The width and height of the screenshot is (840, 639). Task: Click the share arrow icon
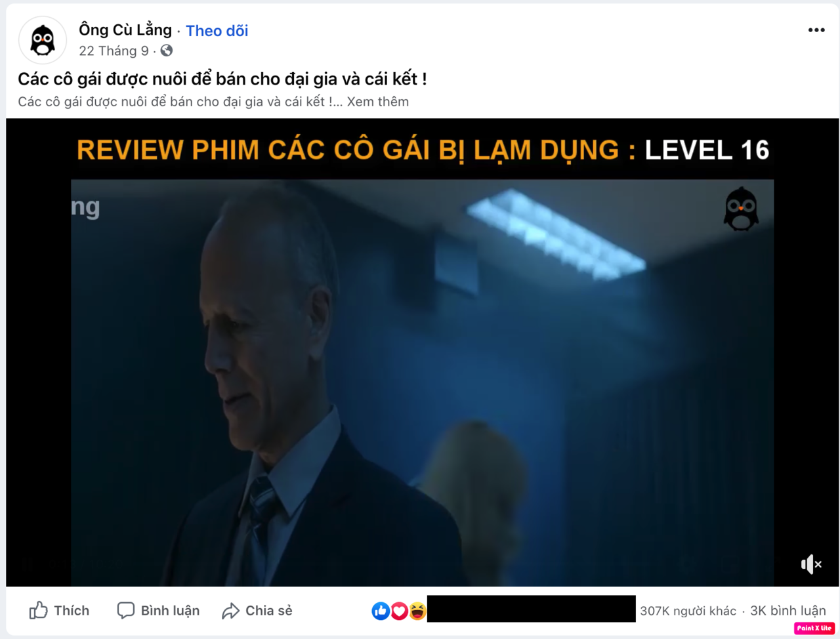click(x=230, y=611)
